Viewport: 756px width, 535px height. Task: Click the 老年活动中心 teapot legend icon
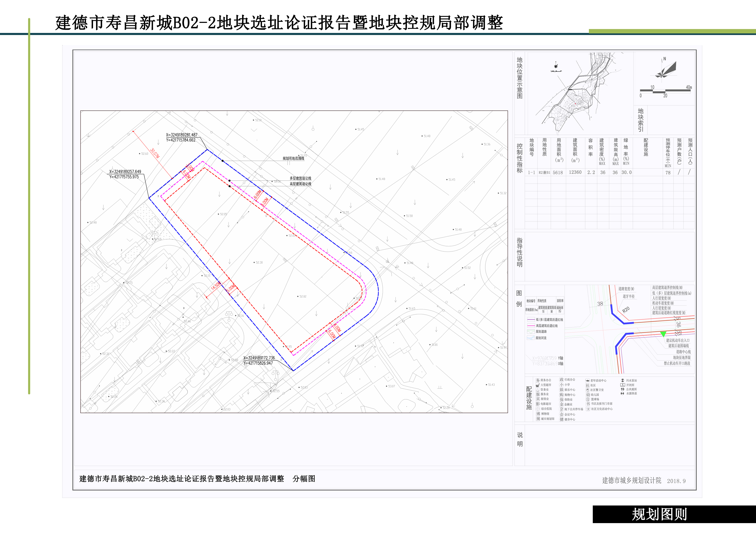[588, 381]
